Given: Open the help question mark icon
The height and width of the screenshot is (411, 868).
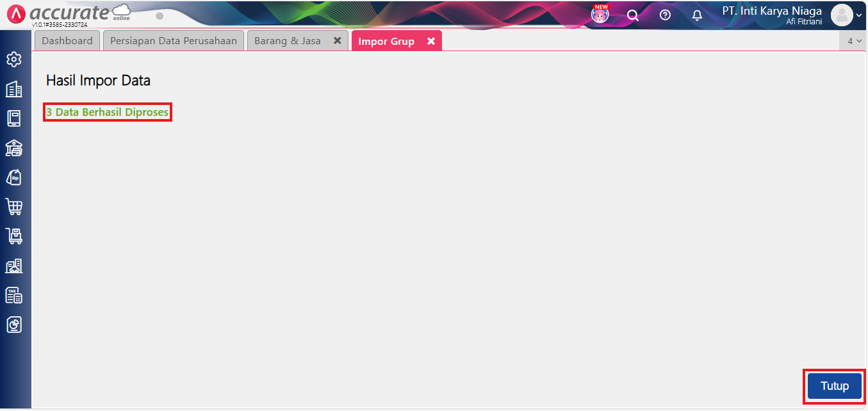Looking at the screenshot, I should pyautogui.click(x=665, y=15).
